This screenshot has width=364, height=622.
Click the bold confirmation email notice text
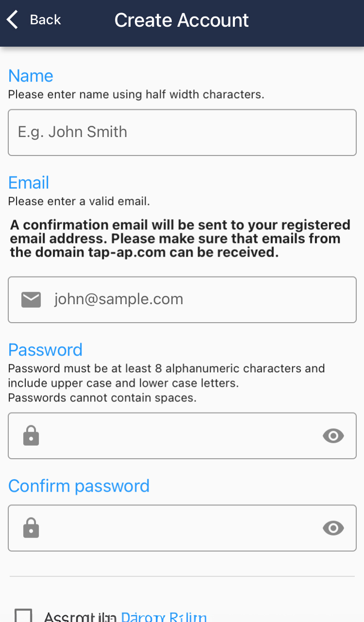180,239
